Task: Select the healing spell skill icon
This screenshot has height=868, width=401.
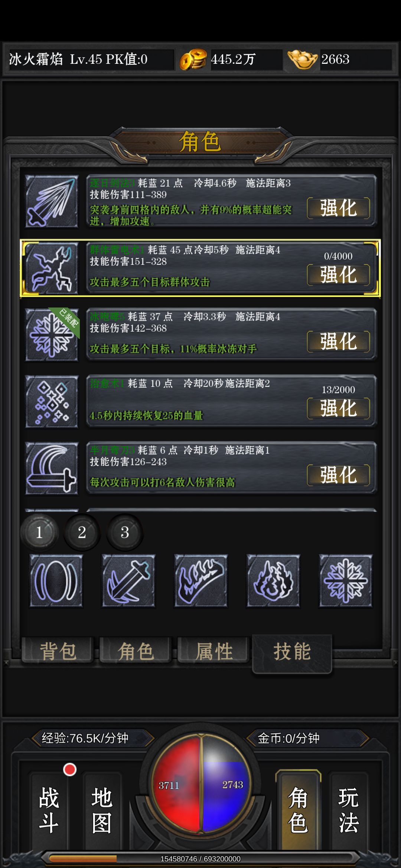Action: tap(52, 401)
